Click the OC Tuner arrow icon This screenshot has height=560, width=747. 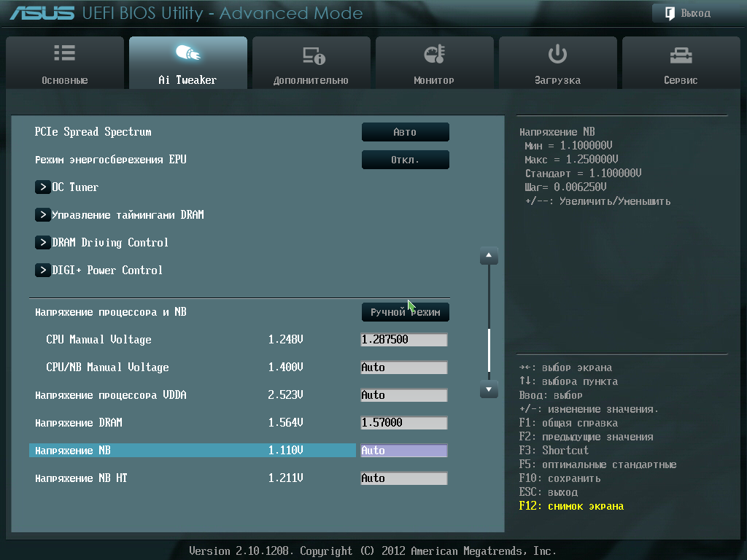click(x=43, y=187)
